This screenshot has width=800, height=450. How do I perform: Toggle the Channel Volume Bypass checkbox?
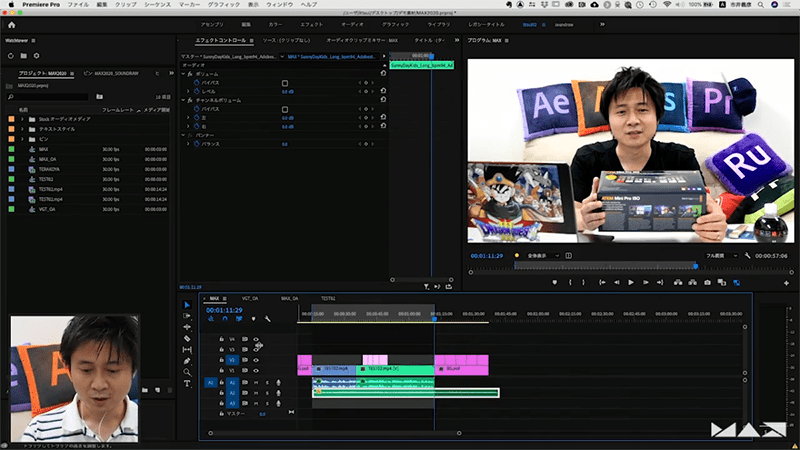285,109
